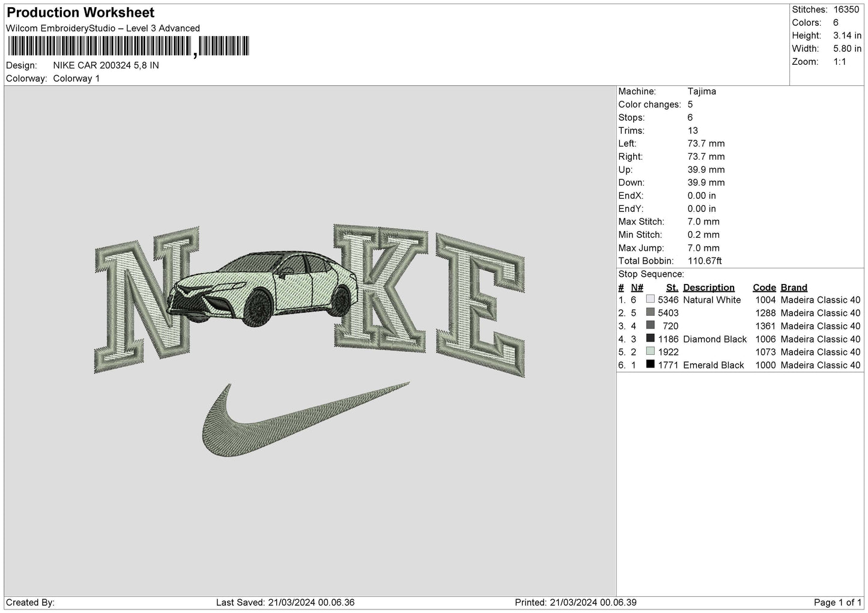
Task: Click the 'N#' column header
Action: click(x=637, y=287)
